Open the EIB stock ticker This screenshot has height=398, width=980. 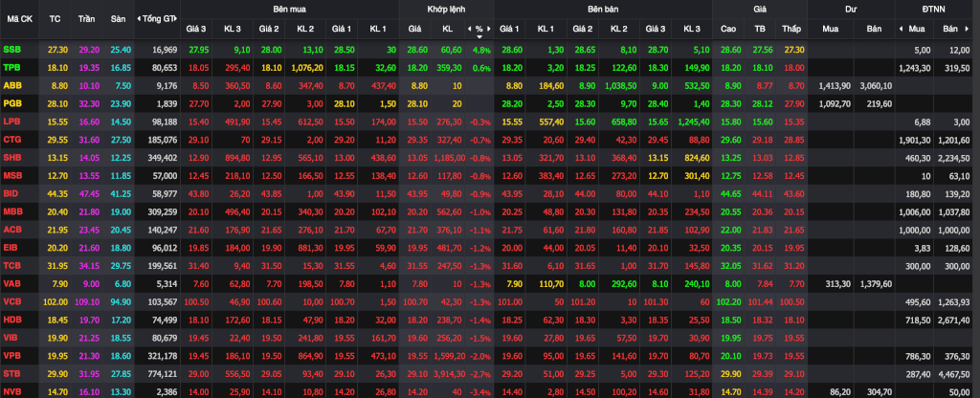tap(11, 248)
